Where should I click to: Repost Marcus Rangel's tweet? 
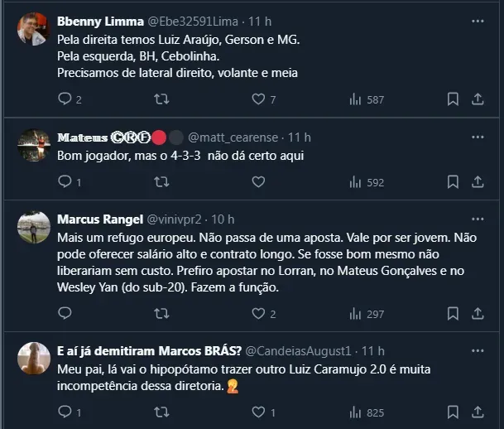[162, 314]
